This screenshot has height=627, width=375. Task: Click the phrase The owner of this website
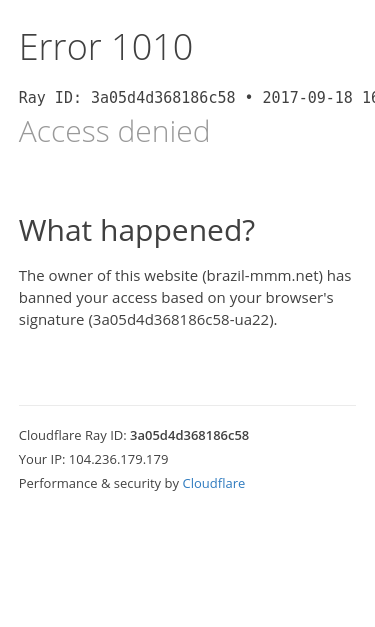pyautogui.click(x=108, y=276)
